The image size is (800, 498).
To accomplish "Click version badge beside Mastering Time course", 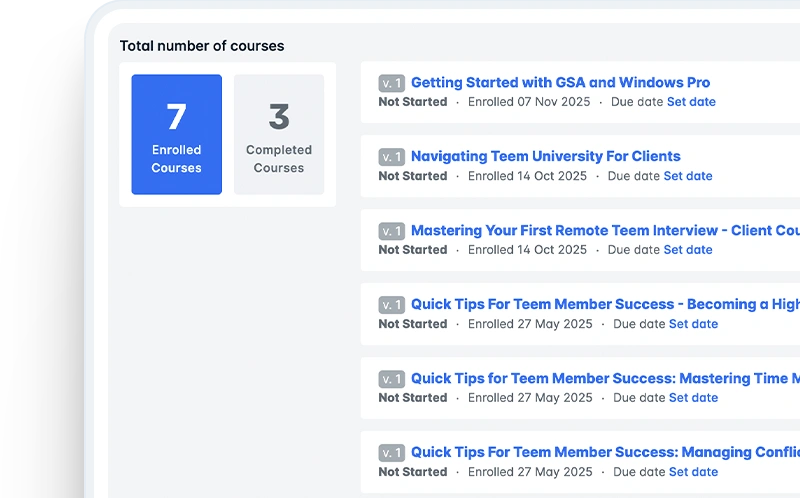I will pyautogui.click(x=391, y=380).
